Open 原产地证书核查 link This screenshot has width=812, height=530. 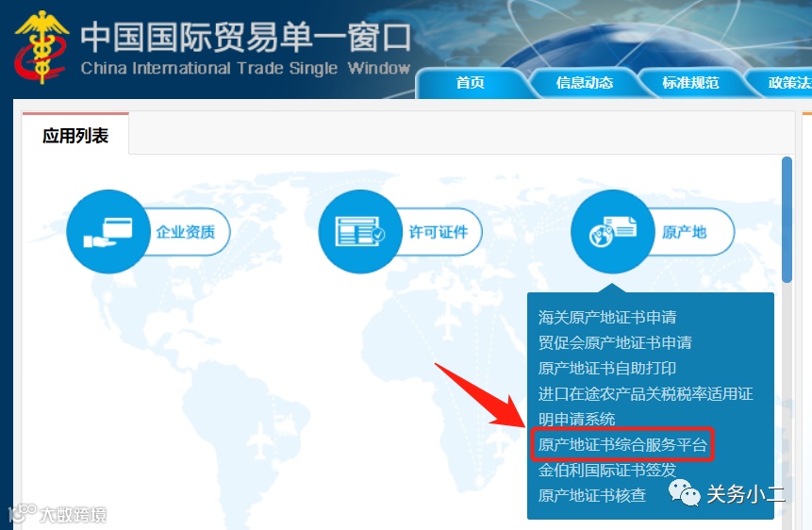pyautogui.click(x=592, y=495)
